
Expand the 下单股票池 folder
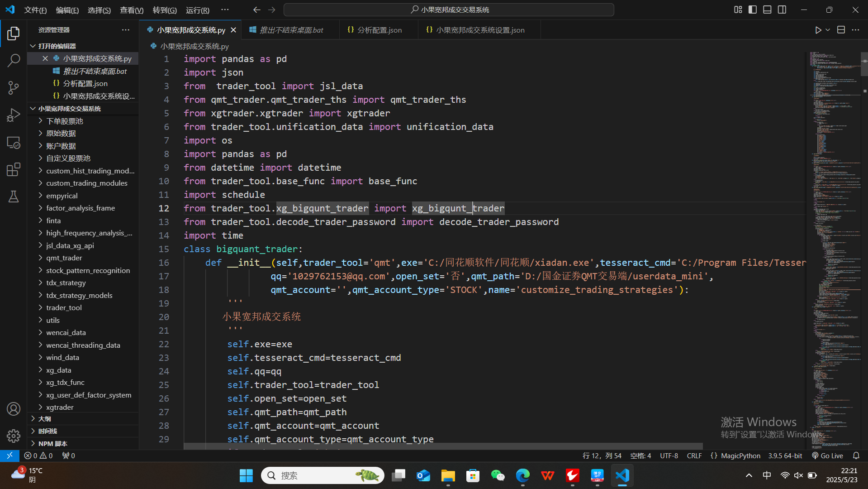click(83, 121)
